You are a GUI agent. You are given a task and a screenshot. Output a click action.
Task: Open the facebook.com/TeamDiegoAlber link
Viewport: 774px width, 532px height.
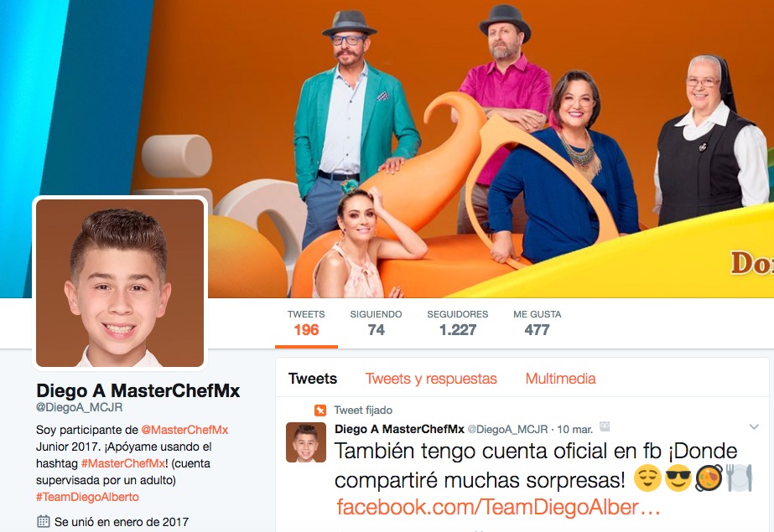tap(499, 507)
